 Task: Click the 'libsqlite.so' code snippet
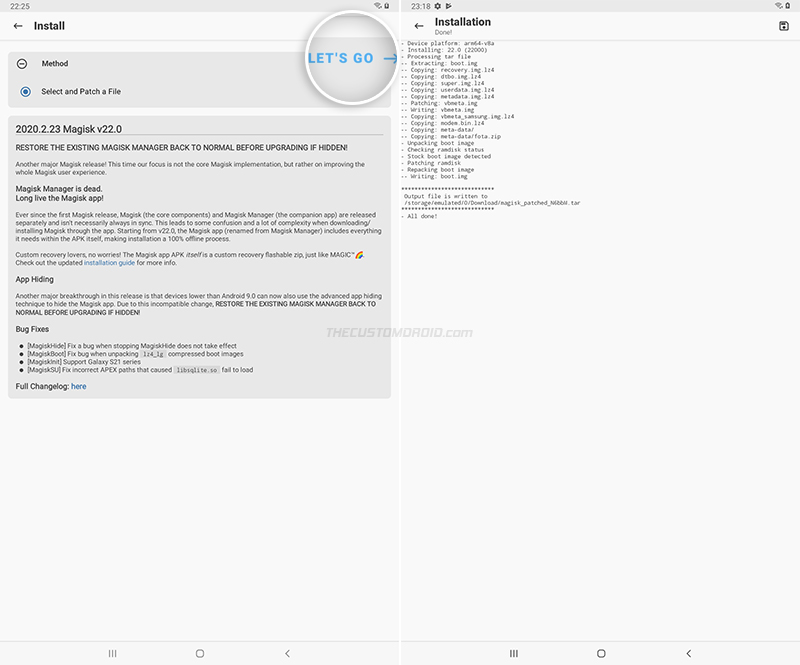[197, 370]
